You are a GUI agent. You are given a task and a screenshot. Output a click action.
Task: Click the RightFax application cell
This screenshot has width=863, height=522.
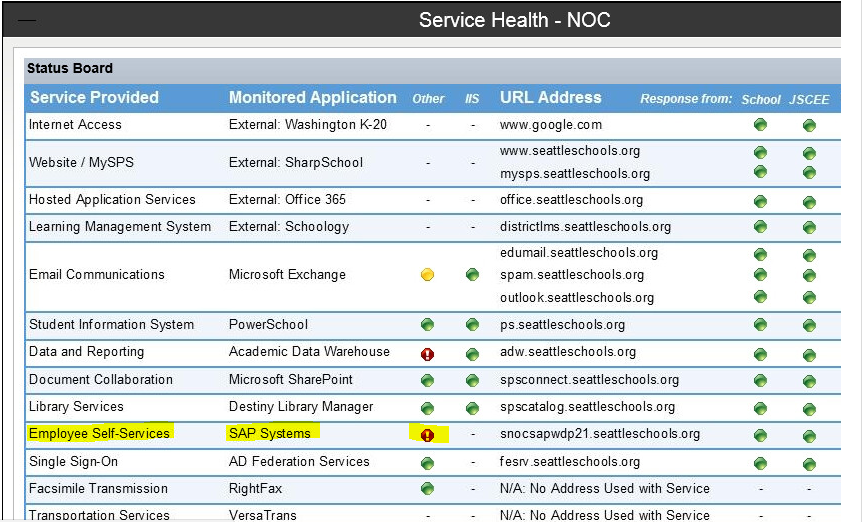point(255,488)
